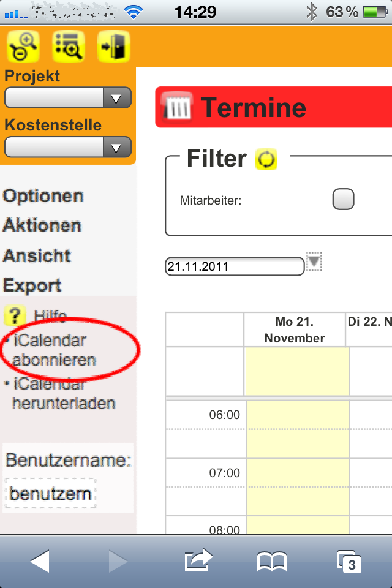
Task: Click the iCalendar abonnieren link
Action: tap(53, 350)
